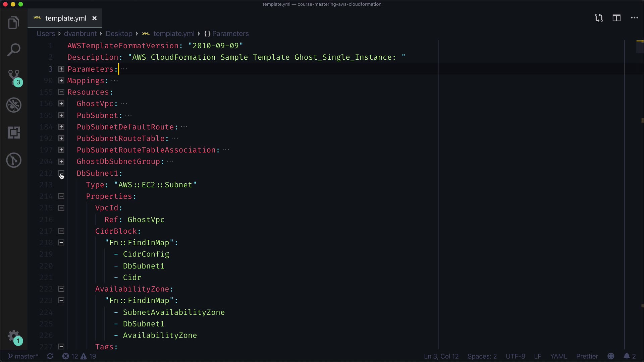Expand the folded Parameters section
Viewport: 644px width, 362px height.
(x=61, y=69)
